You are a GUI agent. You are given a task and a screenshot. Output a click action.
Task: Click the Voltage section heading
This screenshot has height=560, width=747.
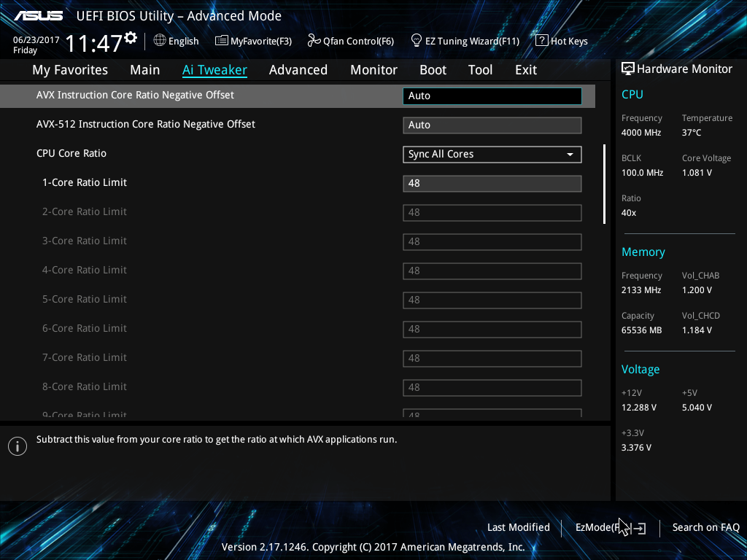pos(640,370)
